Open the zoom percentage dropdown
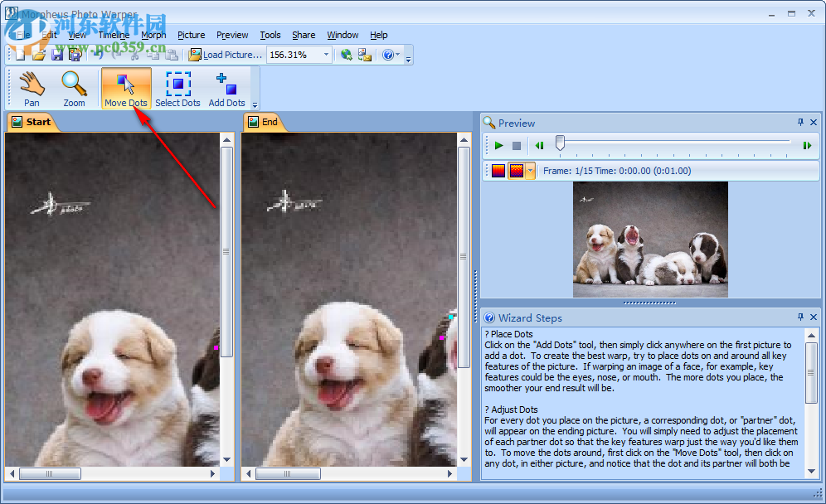 (326, 54)
